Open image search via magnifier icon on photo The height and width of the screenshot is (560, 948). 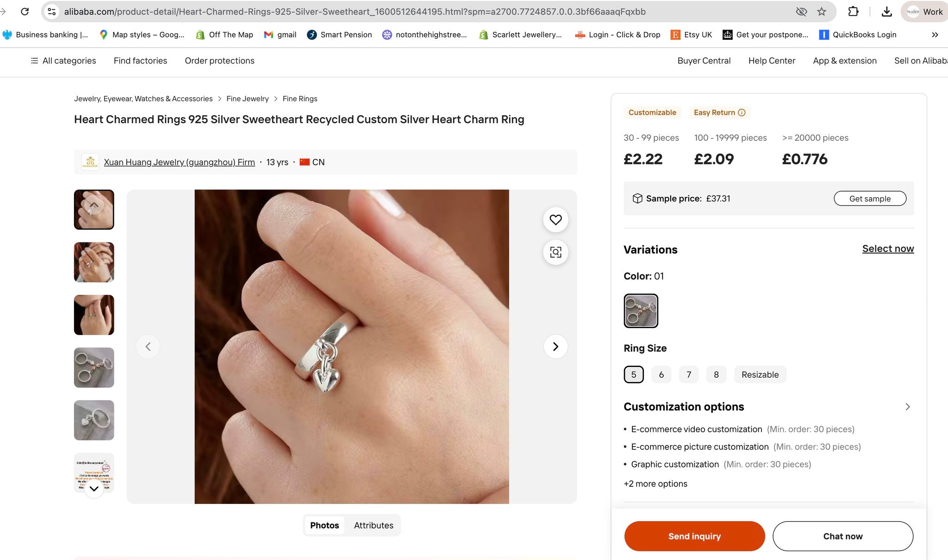[x=555, y=253]
